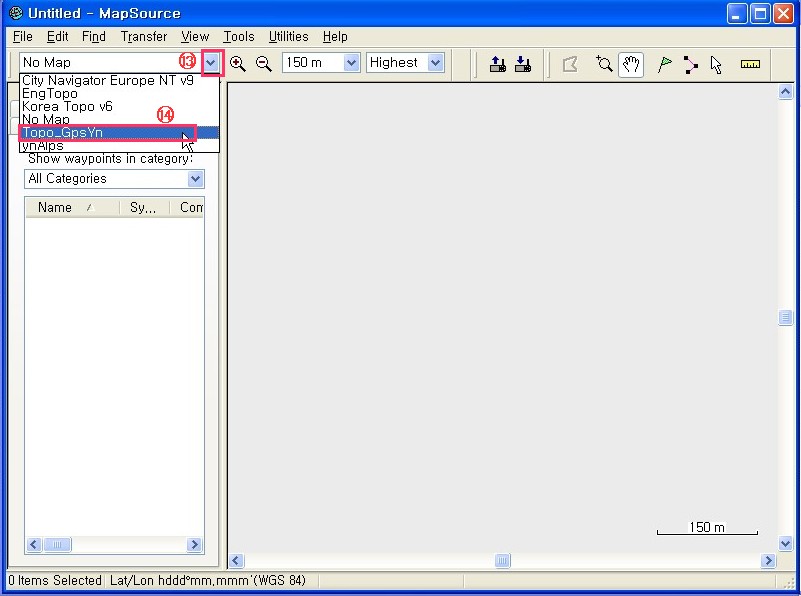Image resolution: width=801 pixels, height=596 pixels.
Task: Open the File menu
Action: [22, 37]
